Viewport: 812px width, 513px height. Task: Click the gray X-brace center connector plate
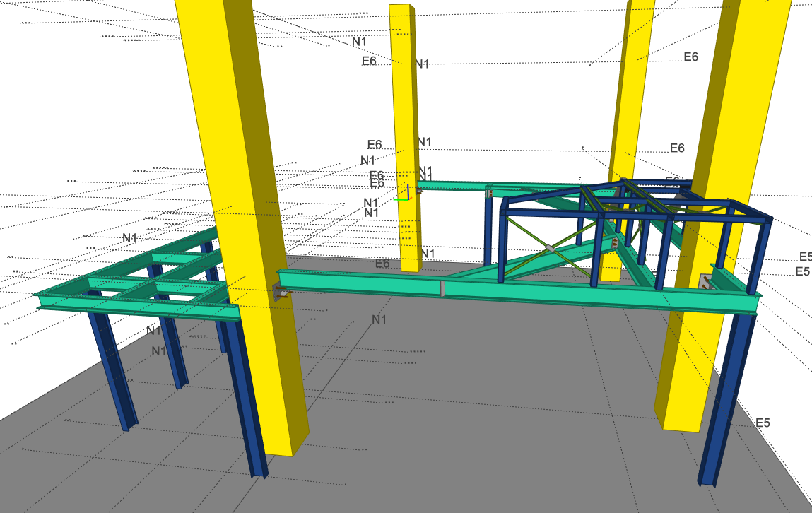550,249
